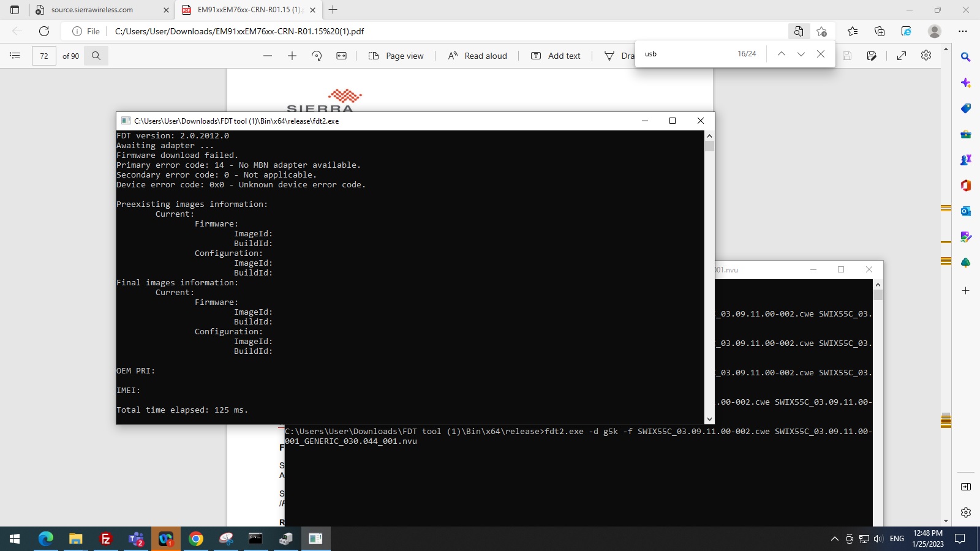Screen dimensions: 980x551
Task: Click the find on page icon in address bar
Action: coord(799,31)
